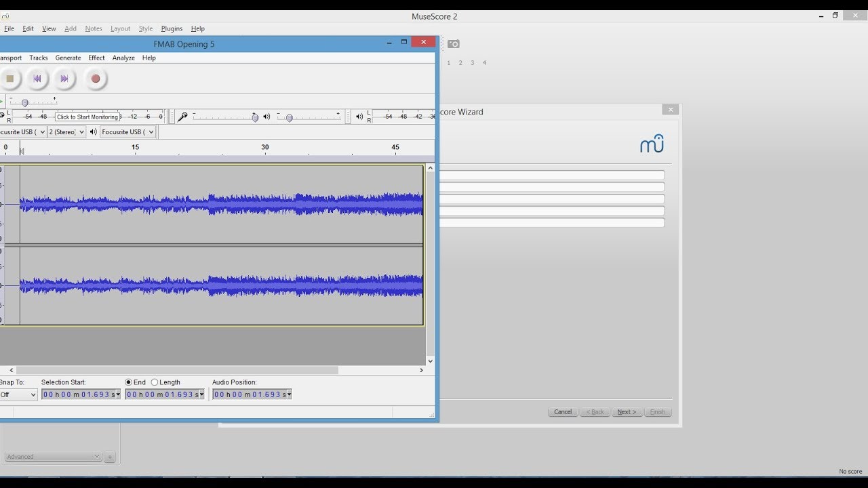Click the horizontal scrollbar right arrow in Audacity
This screenshot has height=488, width=868.
(421, 370)
